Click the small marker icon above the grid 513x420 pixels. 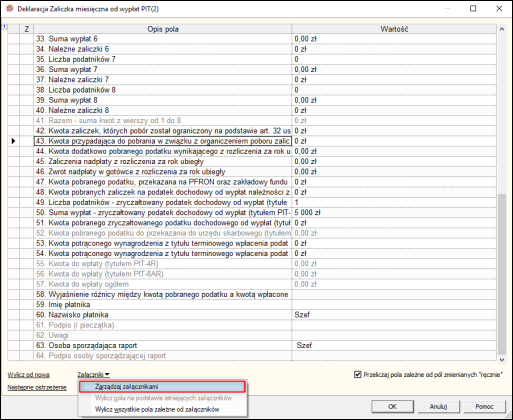click(4, 27)
